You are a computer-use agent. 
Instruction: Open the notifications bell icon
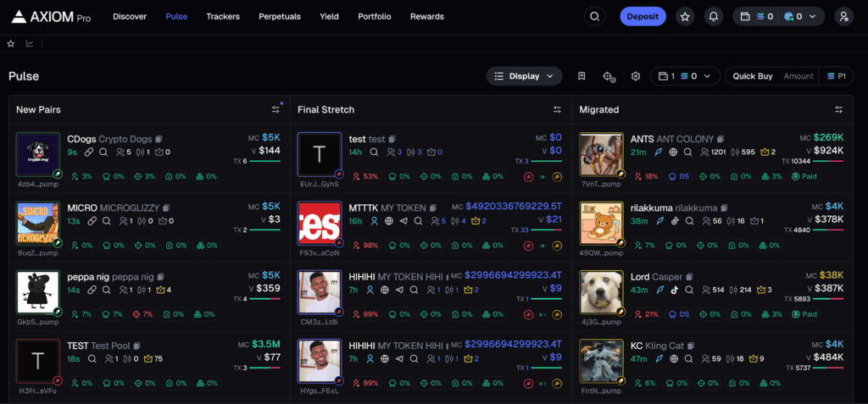click(714, 17)
